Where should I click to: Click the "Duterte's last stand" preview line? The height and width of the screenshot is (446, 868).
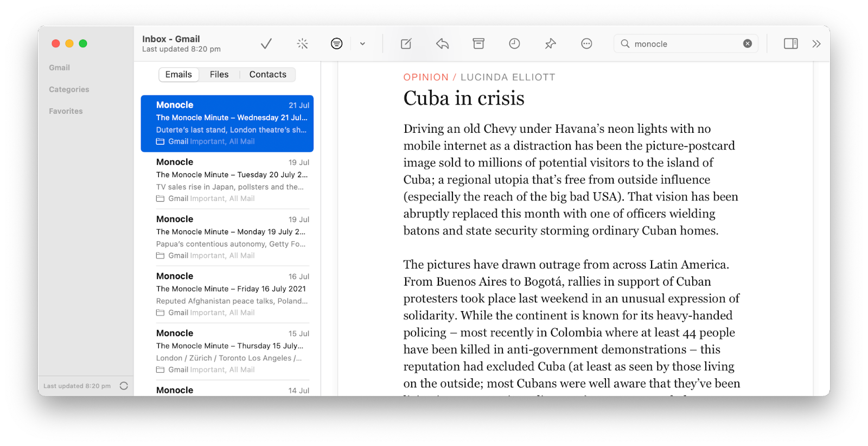point(231,130)
